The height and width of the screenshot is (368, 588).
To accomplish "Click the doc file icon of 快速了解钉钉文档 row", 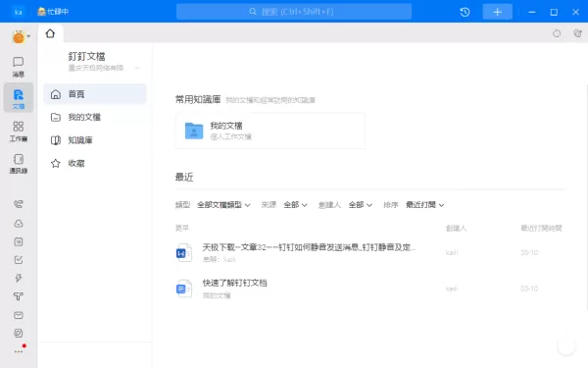I will pos(184,289).
